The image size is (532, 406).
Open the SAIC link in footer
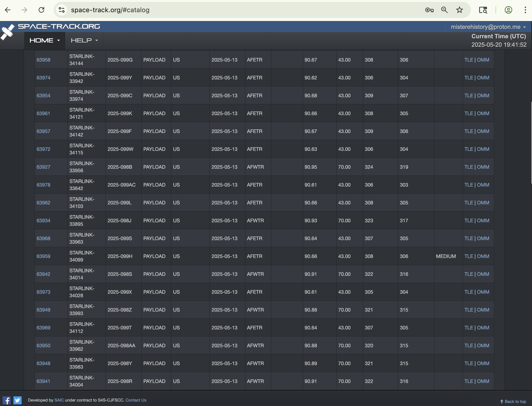(x=59, y=400)
